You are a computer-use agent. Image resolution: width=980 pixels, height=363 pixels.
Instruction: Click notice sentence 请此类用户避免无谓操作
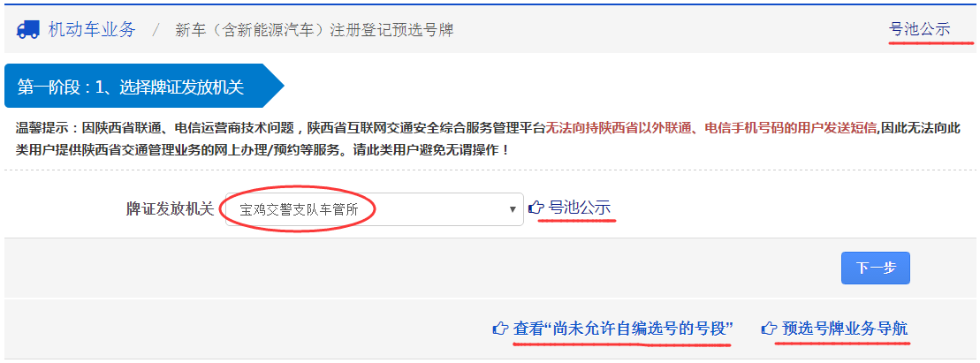coord(425,151)
